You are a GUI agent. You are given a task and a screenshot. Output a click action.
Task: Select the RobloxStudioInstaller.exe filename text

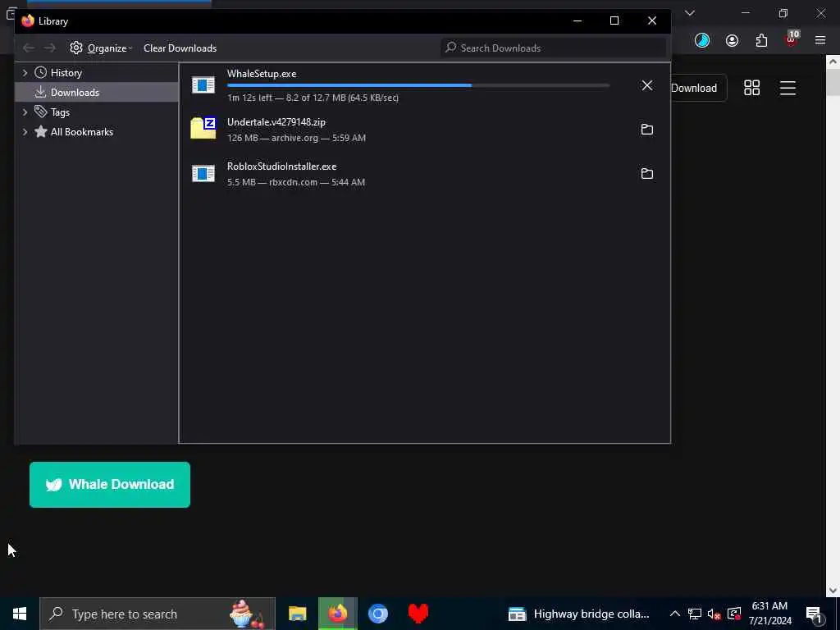pos(282,167)
